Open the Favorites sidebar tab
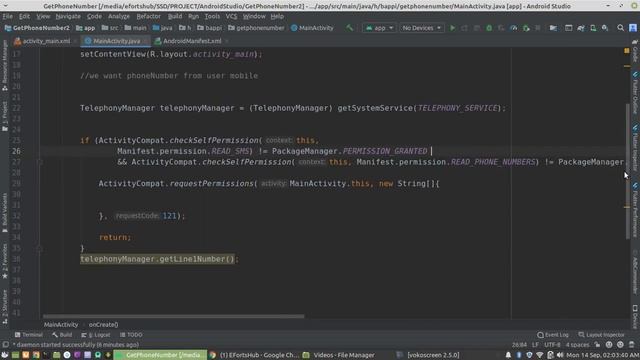The width and height of the screenshot is (640, 360). point(5,261)
